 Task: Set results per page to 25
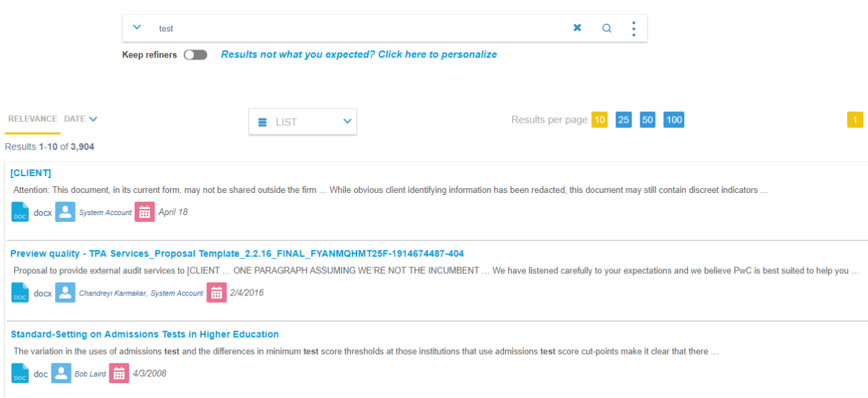[623, 120]
